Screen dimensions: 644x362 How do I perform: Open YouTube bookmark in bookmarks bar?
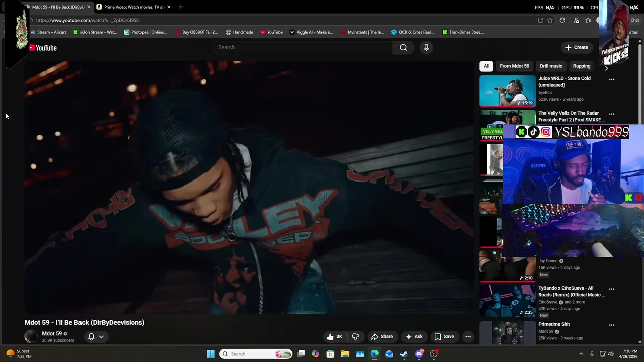271,32
